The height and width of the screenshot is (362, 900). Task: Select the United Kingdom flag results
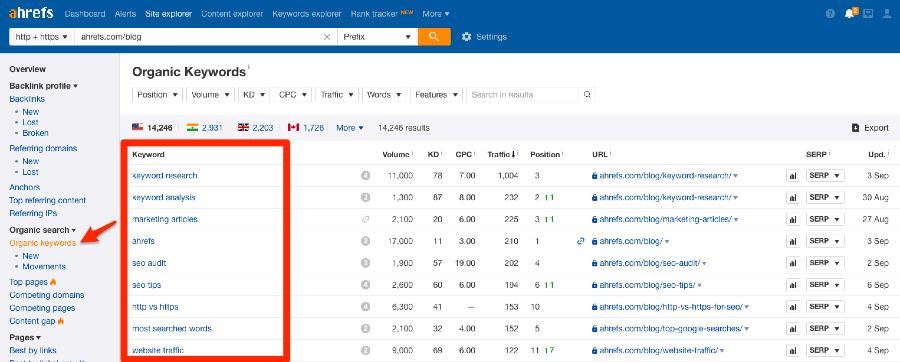(x=255, y=128)
